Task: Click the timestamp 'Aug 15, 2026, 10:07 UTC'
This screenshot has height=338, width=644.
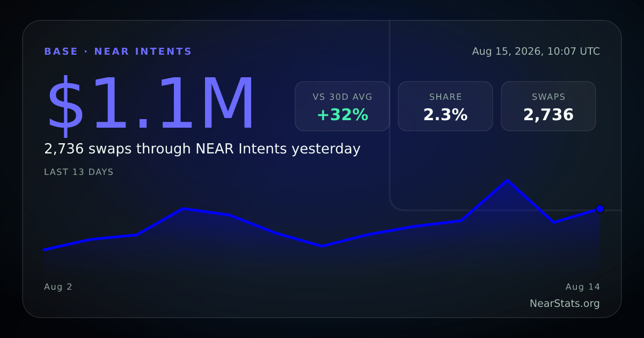Action: tap(536, 52)
